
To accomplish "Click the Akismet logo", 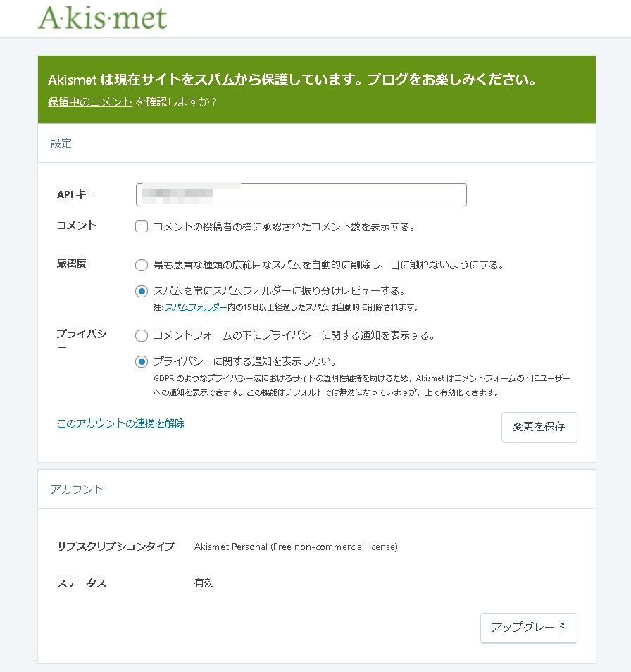I will pyautogui.click(x=103, y=18).
